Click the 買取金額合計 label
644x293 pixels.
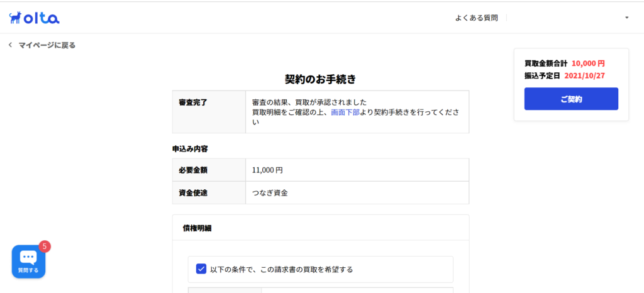[546, 64]
